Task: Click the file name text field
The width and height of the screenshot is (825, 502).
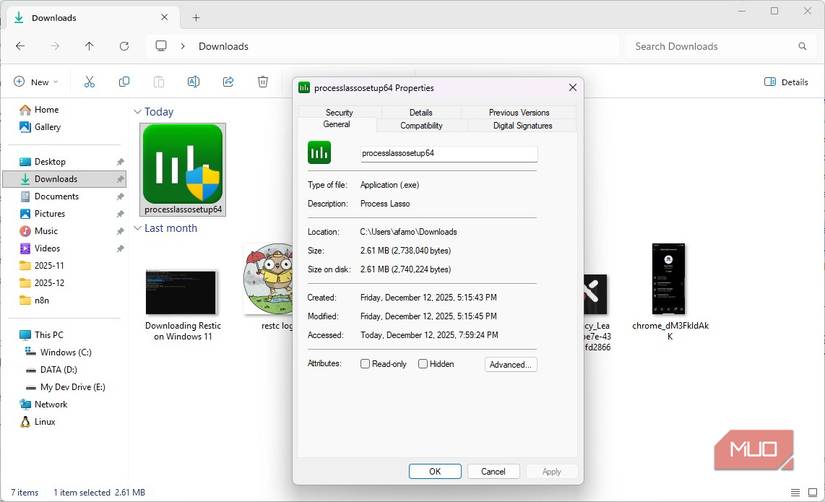Action: tap(448, 153)
